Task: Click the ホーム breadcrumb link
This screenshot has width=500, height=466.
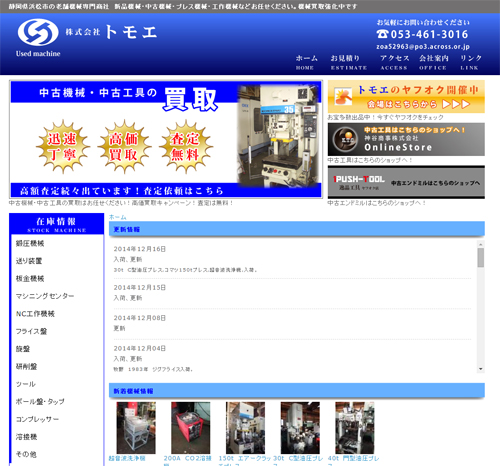Action: coord(118,217)
